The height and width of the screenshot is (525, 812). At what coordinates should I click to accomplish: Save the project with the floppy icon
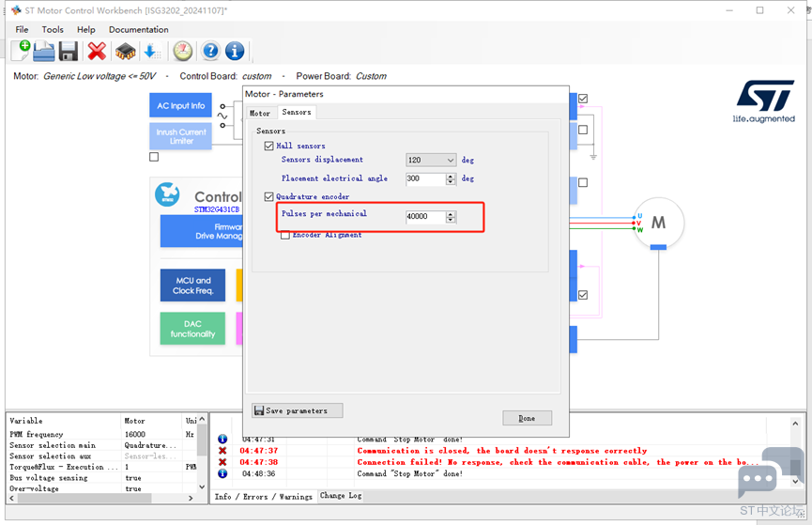68,52
